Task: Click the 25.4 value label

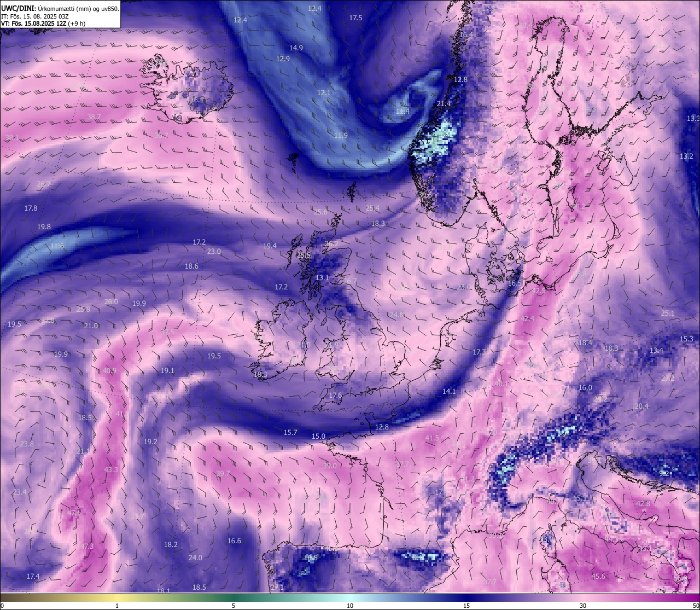Action: click(372, 208)
